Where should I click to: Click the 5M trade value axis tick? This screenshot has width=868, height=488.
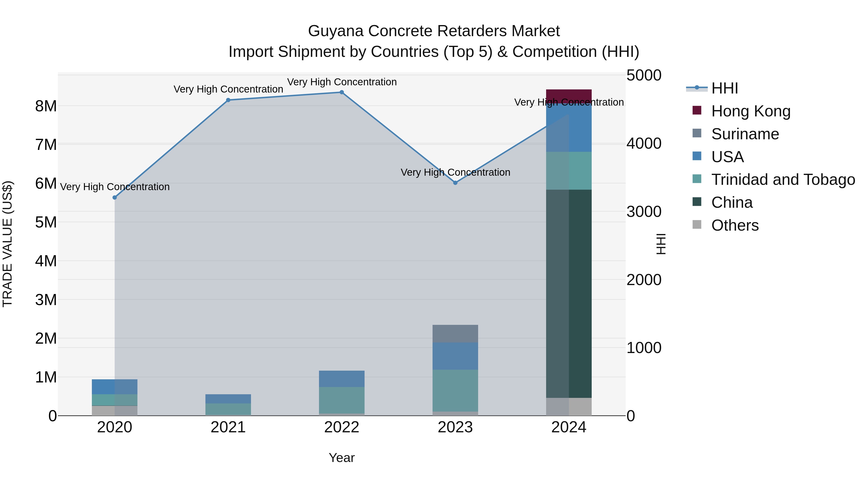pyautogui.click(x=46, y=222)
